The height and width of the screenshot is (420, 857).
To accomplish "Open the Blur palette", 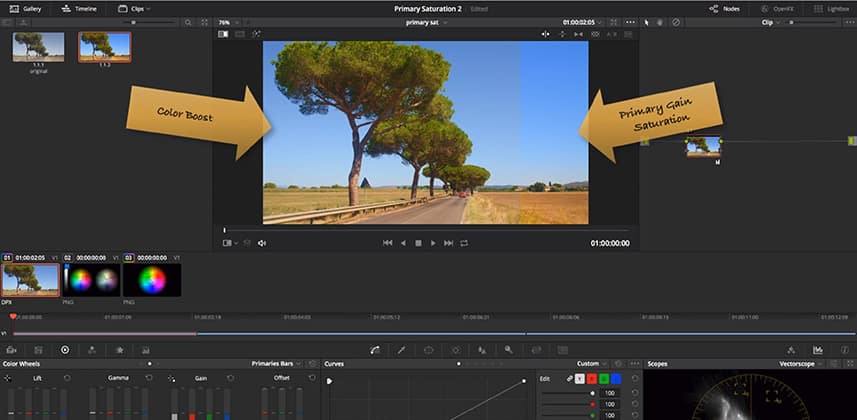I will (x=483, y=350).
